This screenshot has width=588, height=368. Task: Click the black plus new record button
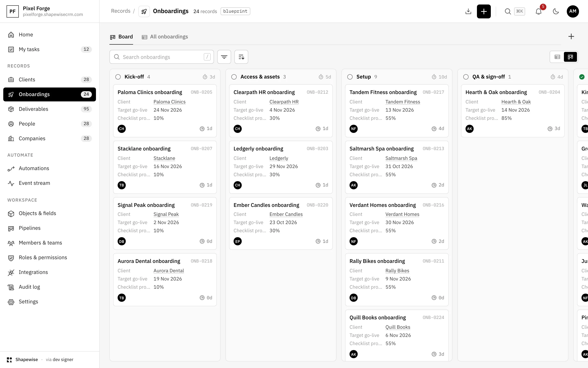[483, 11]
